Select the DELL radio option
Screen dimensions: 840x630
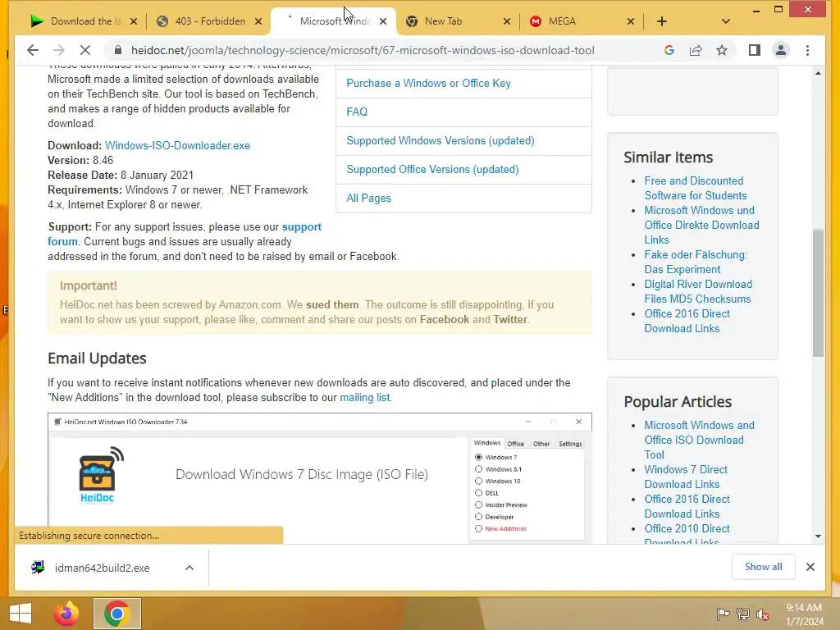(478, 493)
